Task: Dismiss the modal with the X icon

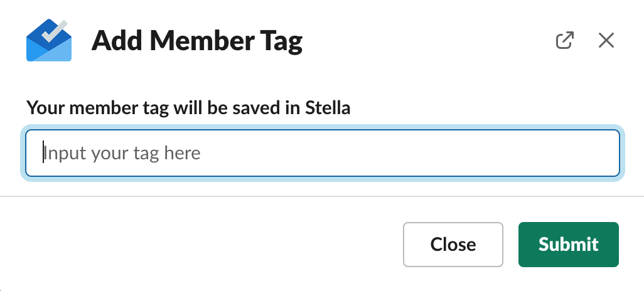Action: 606,40
